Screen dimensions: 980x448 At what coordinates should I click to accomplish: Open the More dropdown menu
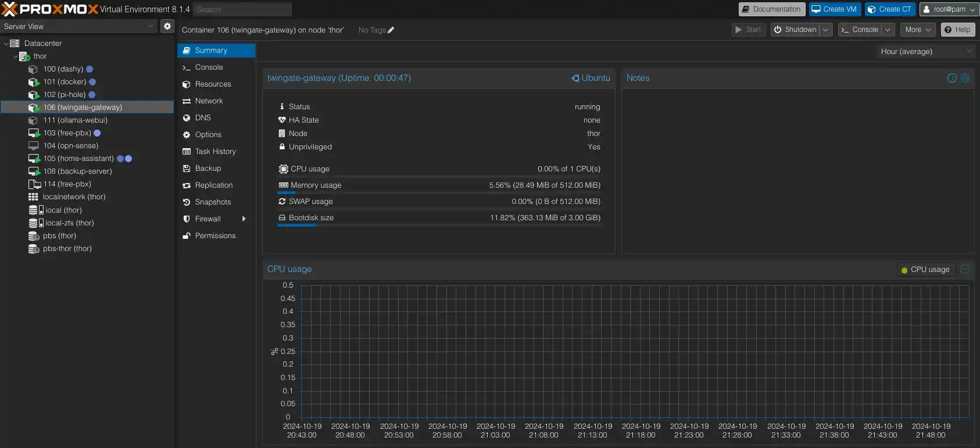click(x=918, y=30)
